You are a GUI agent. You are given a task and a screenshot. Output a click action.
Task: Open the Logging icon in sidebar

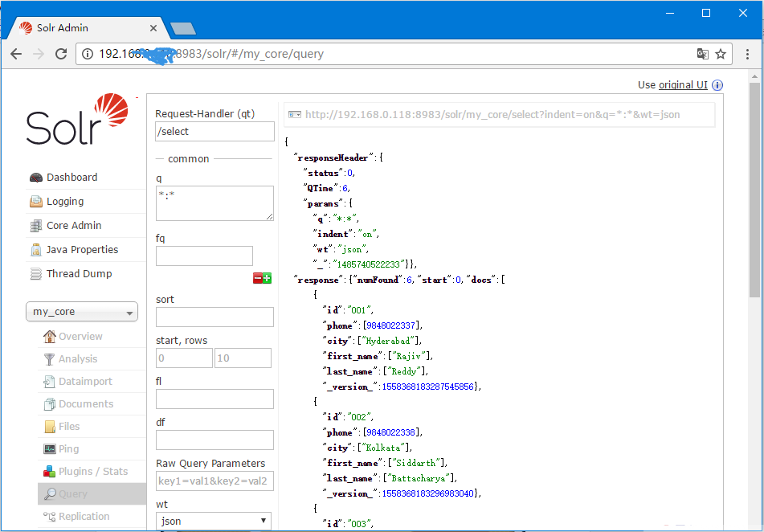pos(36,202)
